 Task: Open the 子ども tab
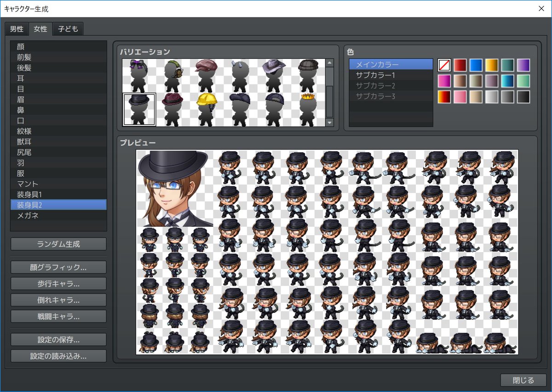(x=68, y=29)
